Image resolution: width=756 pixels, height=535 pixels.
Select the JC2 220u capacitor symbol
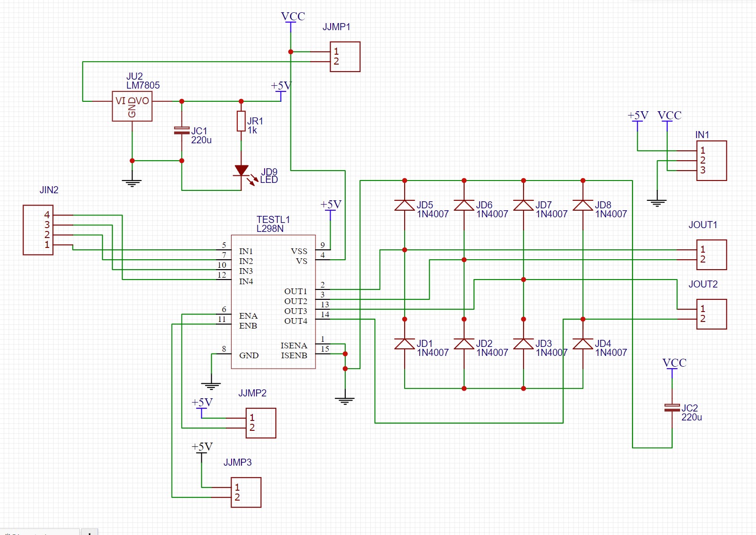(x=672, y=408)
